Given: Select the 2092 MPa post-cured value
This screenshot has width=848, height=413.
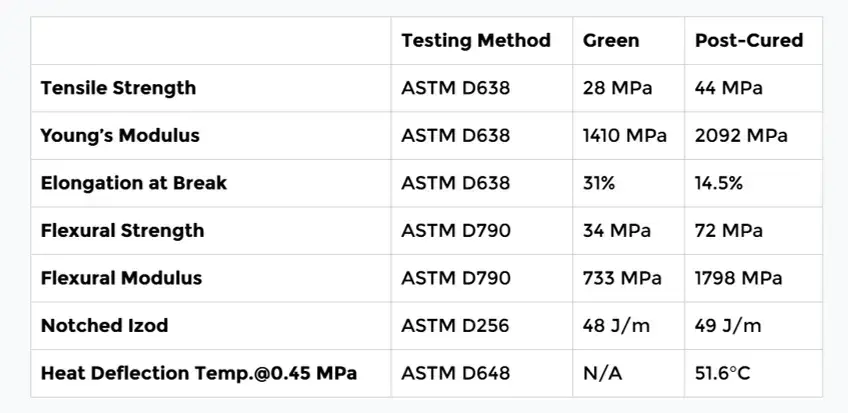Looking at the screenshot, I should click(x=741, y=135).
